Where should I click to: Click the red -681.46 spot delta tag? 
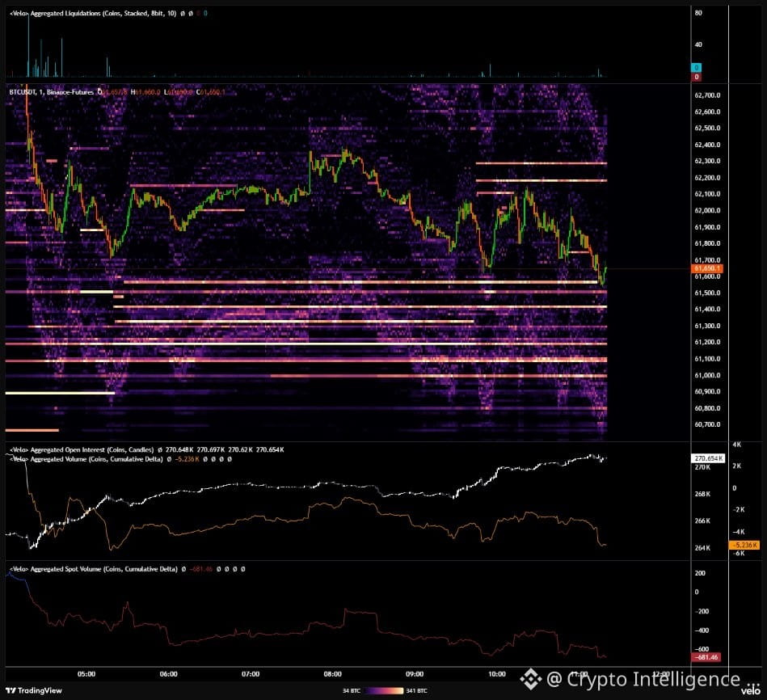(x=707, y=657)
